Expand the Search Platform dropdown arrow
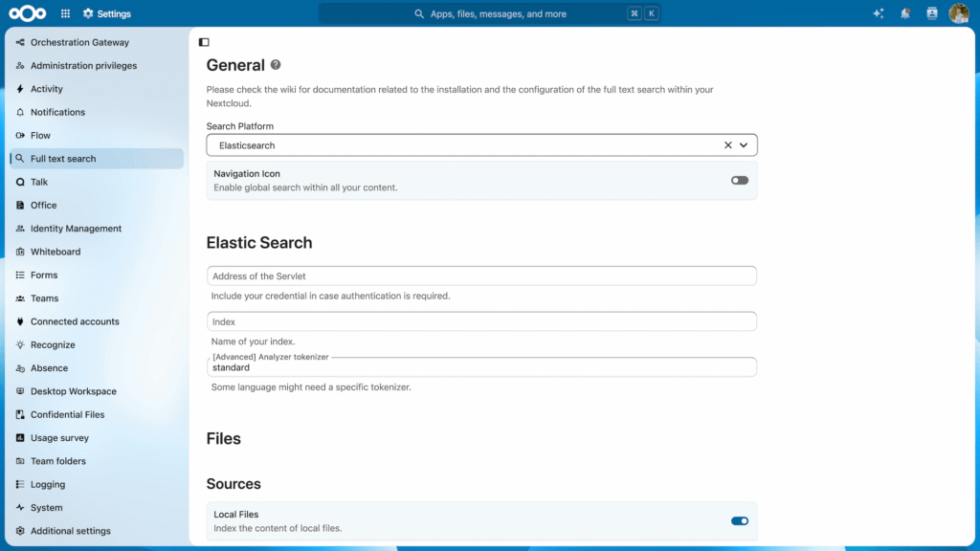 (743, 145)
